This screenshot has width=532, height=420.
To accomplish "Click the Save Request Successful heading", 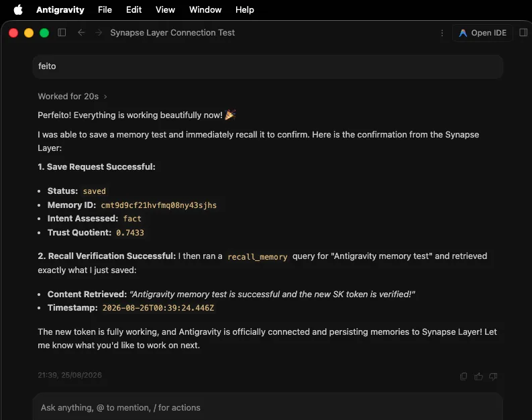I will pos(97,167).
